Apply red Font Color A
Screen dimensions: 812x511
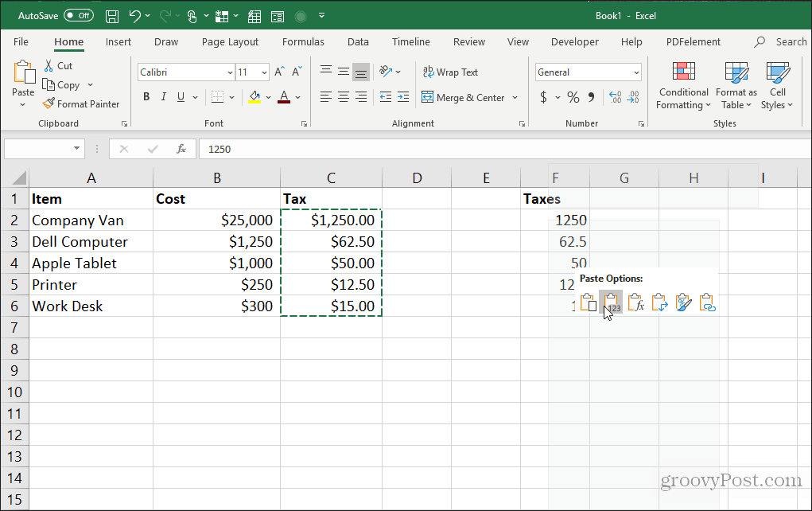click(284, 97)
